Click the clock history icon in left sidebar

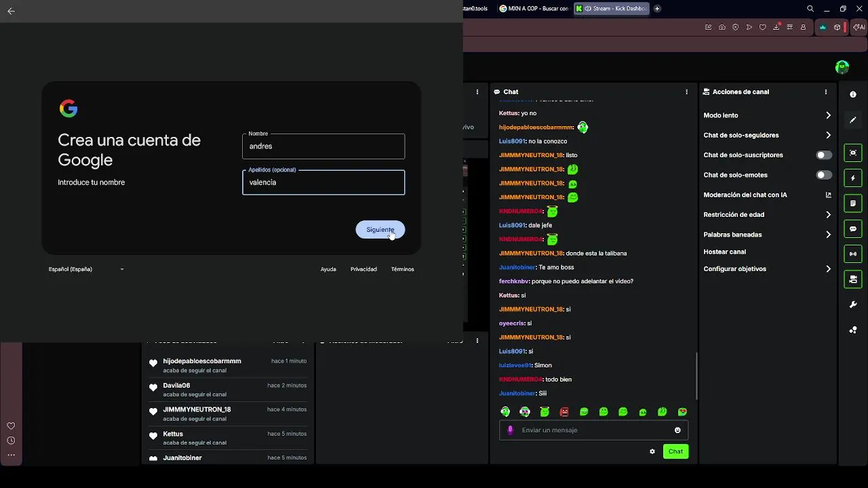[x=11, y=441]
